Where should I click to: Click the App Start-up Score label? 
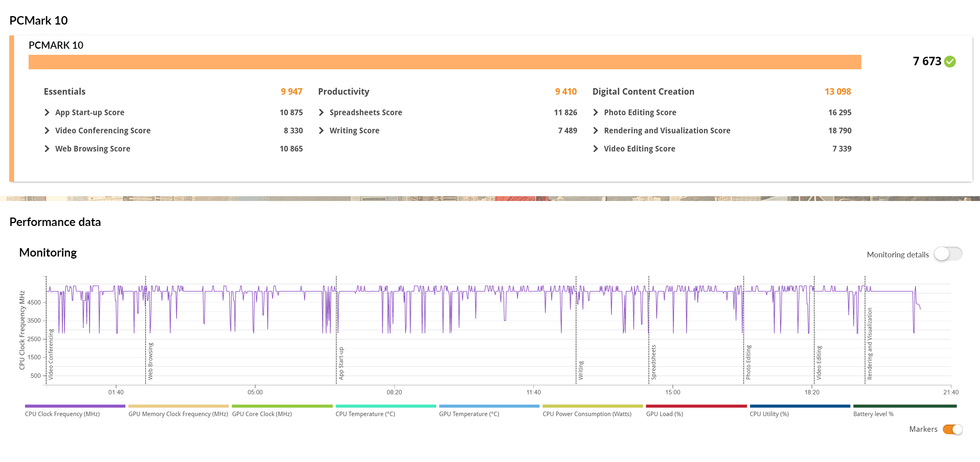(x=89, y=113)
